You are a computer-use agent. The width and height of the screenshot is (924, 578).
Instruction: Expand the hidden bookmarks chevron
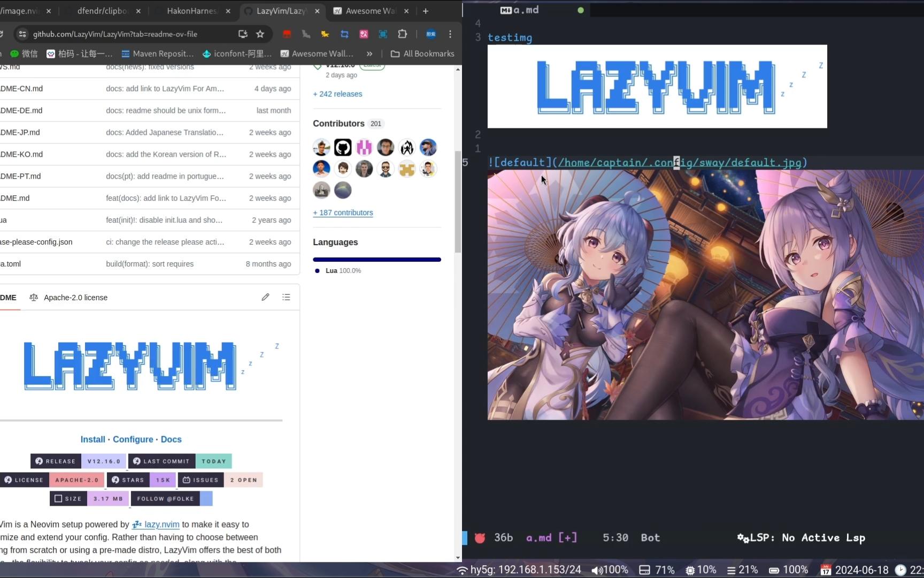coord(369,54)
